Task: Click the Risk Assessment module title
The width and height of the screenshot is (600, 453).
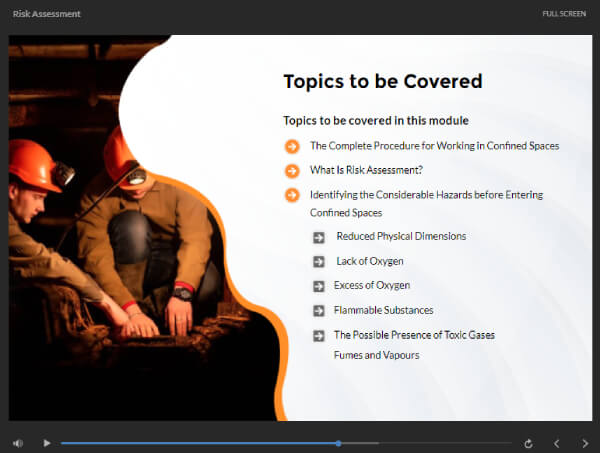Action: 47,14
